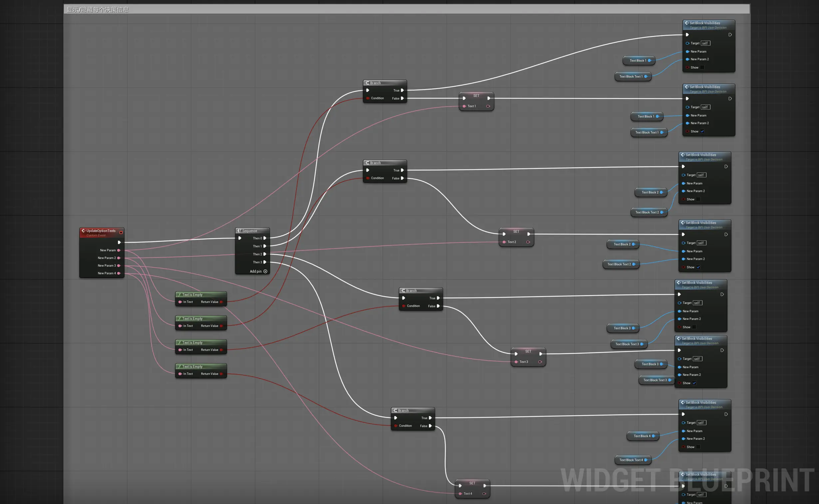Click the Text 2 SET node input pin
Viewport: 819px width, 504px height.
pos(504,242)
